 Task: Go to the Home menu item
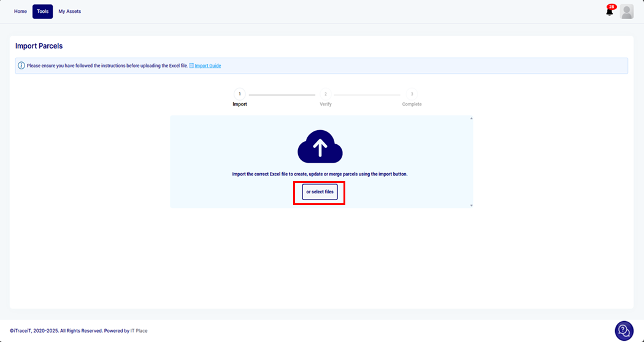point(20,12)
